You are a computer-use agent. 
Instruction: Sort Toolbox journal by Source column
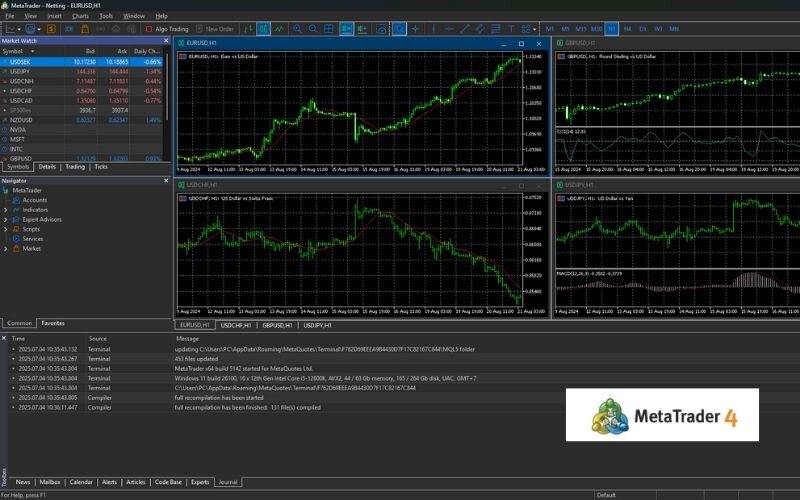98,338
